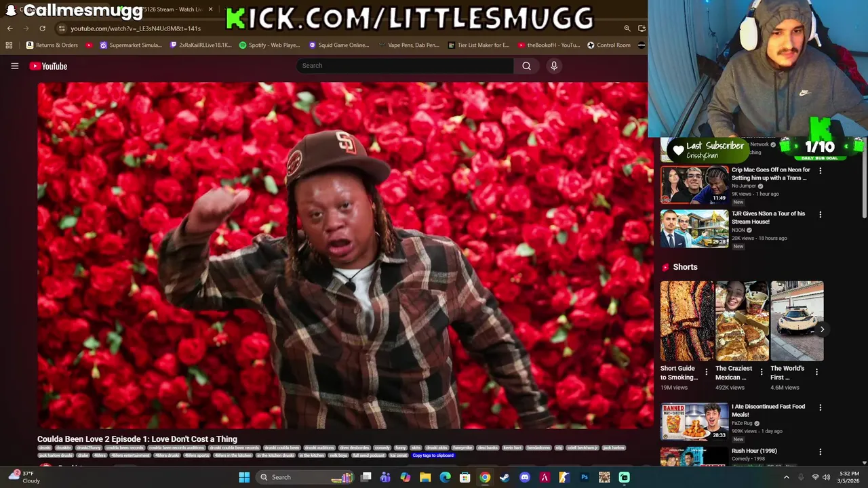Open the YouTube hamburger guide menu
This screenshot has height=488, width=868.
click(14, 66)
